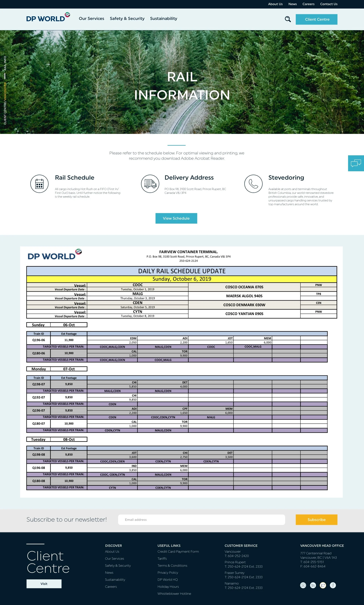Viewport: 364px width, 605px height.
Task: Click the Rail Schedule heading
Action: [x=75, y=178]
